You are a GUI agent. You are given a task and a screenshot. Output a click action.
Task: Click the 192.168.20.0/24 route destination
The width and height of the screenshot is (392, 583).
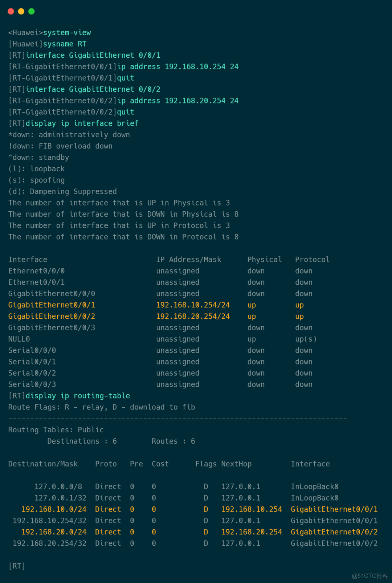tap(54, 532)
